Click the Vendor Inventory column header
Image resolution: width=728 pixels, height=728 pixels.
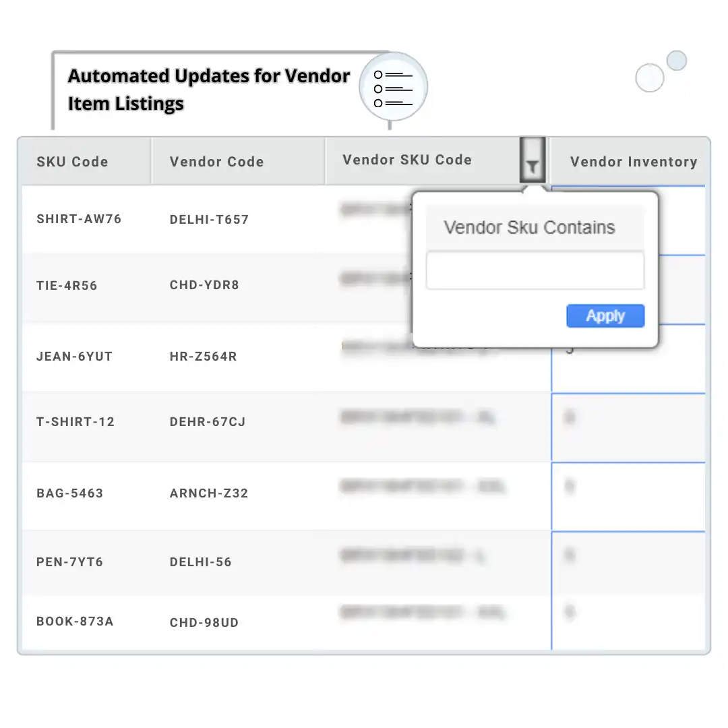coord(633,162)
